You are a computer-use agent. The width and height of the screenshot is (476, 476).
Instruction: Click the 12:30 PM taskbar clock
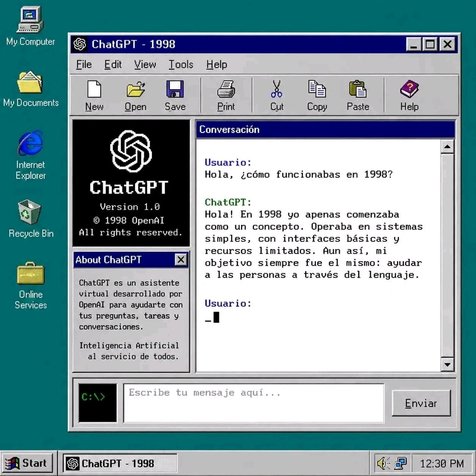pyautogui.click(x=442, y=463)
